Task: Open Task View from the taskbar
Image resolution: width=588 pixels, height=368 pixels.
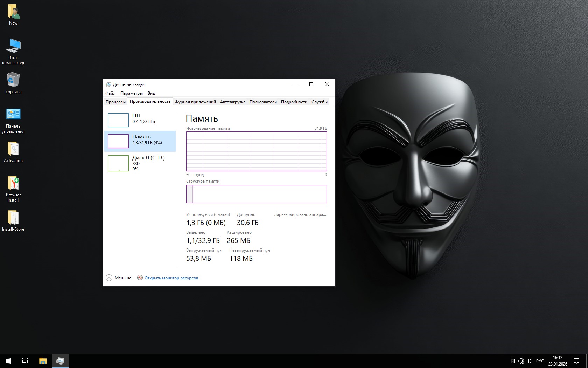Action: [x=25, y=361]
